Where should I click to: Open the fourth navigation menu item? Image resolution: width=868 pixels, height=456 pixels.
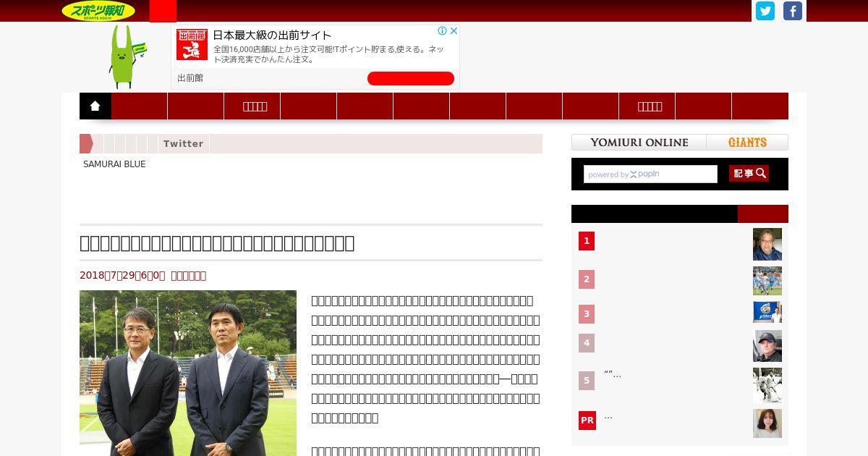point(309,106)
